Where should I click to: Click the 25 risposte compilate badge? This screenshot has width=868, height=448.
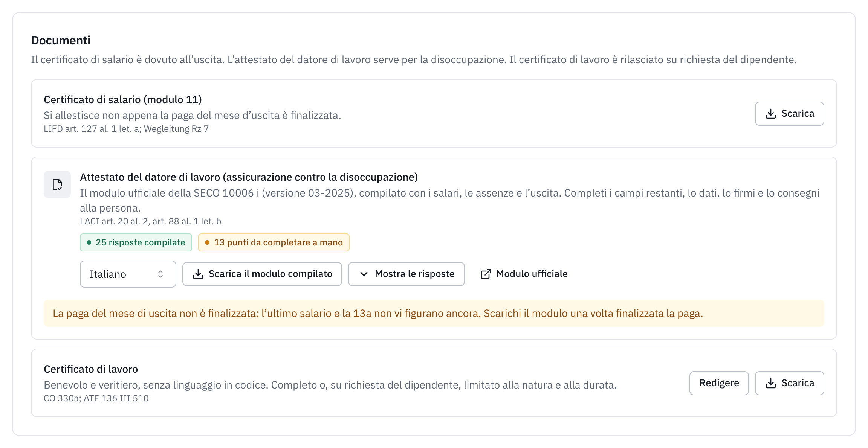(136, 242)
